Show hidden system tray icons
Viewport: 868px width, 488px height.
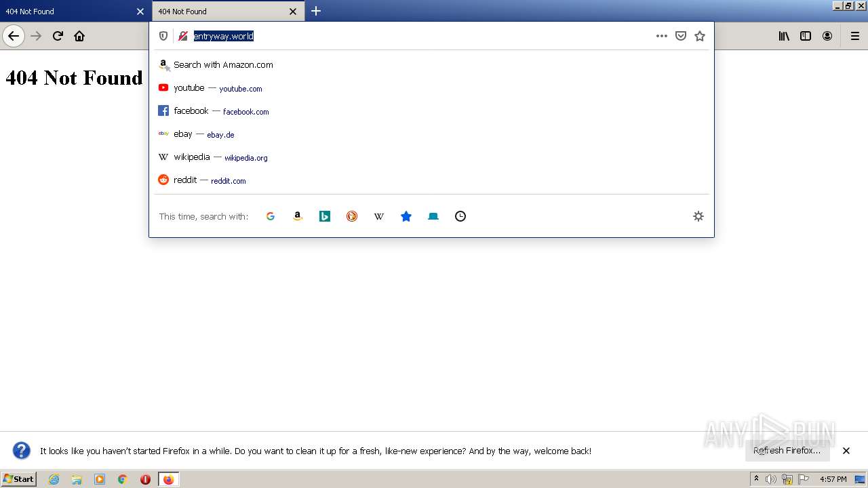(756, 479)
